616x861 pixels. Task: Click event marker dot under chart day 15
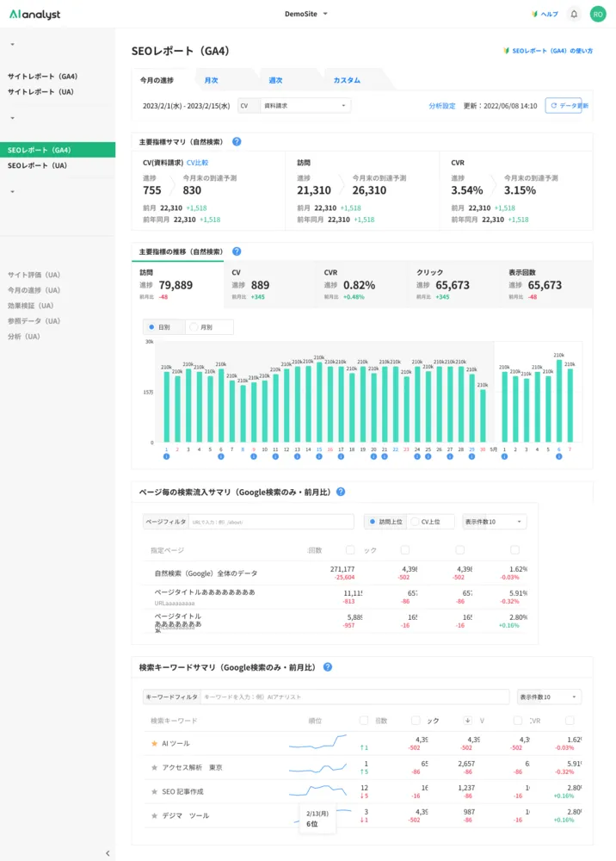pyautogui.click(x=318, y=457)
